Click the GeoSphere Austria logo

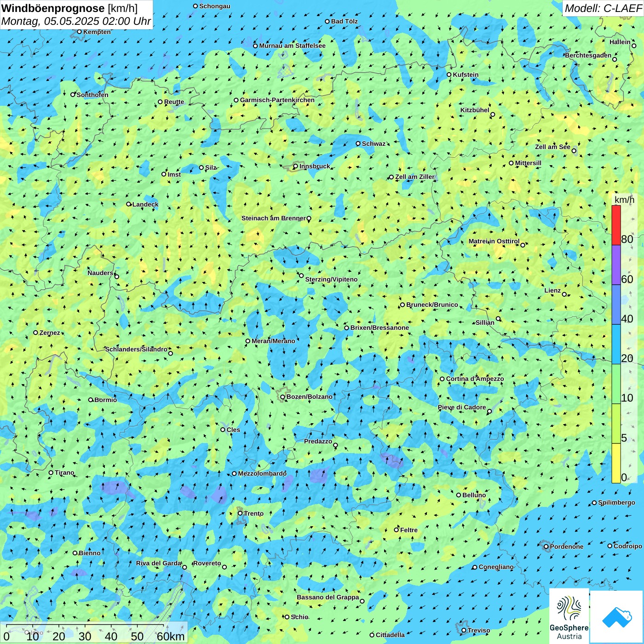pos(569,615)
